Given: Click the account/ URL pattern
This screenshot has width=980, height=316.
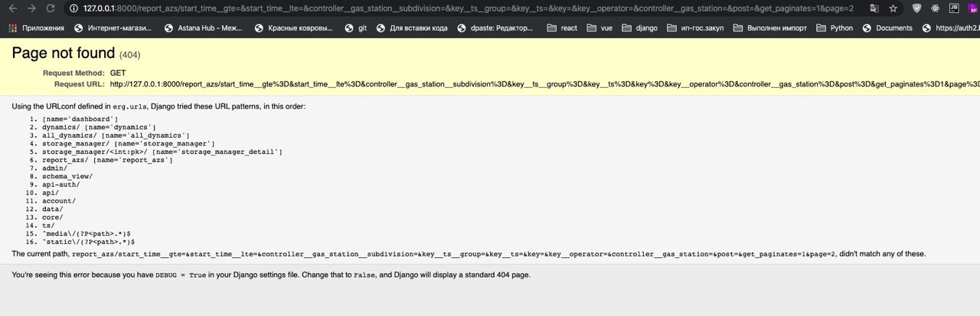Looking at the screenshot, I should pos(59,201).
